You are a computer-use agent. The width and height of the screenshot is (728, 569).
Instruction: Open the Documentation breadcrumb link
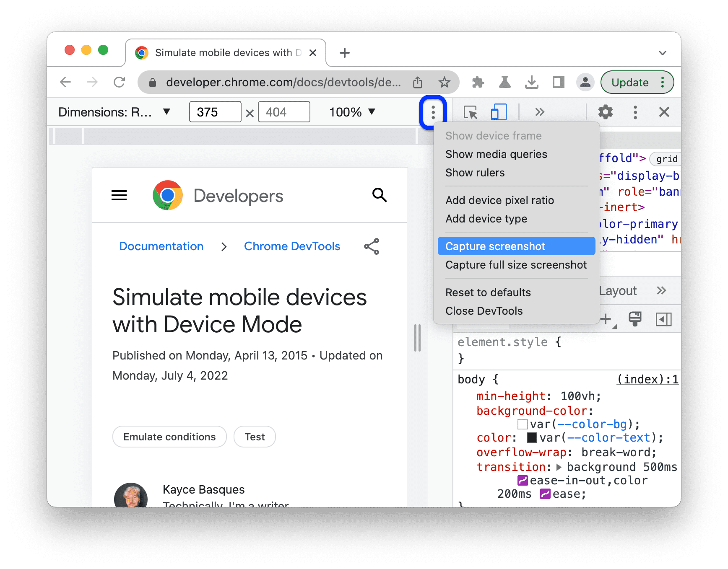tap(161, 246)
